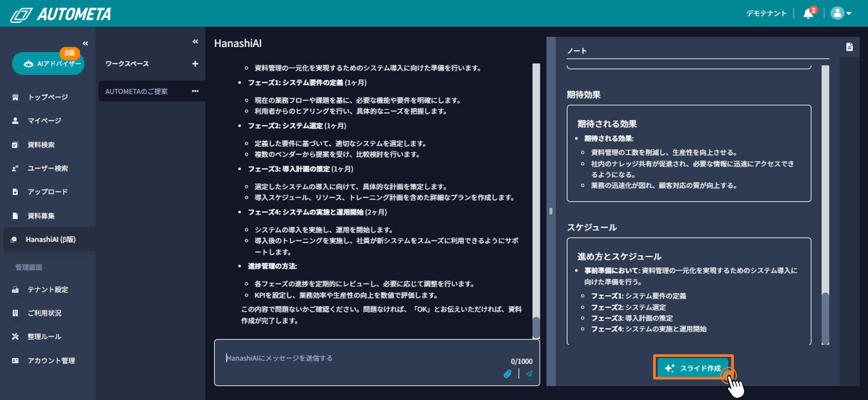Send message with paper plane icon
868x400 pixels.
coord(529,373)
